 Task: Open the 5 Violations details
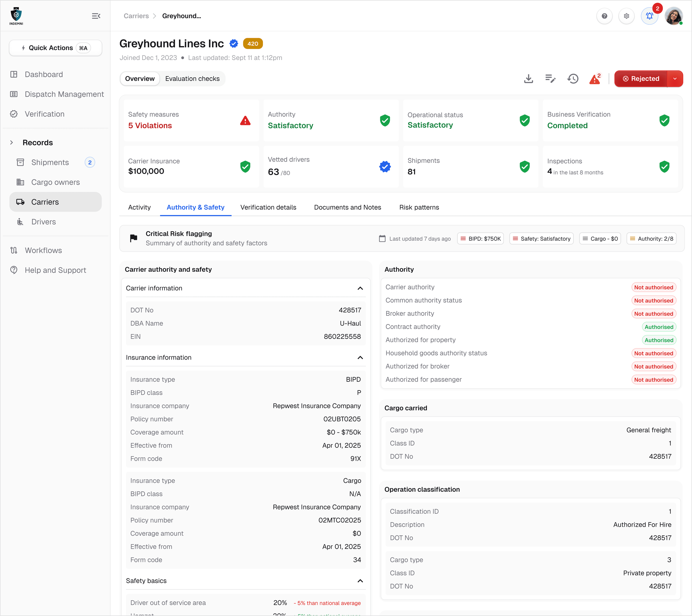click(x=150, y=126)
